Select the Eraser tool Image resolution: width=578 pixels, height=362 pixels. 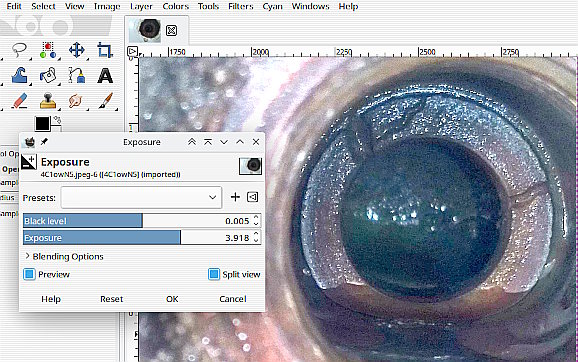[19, 100]
